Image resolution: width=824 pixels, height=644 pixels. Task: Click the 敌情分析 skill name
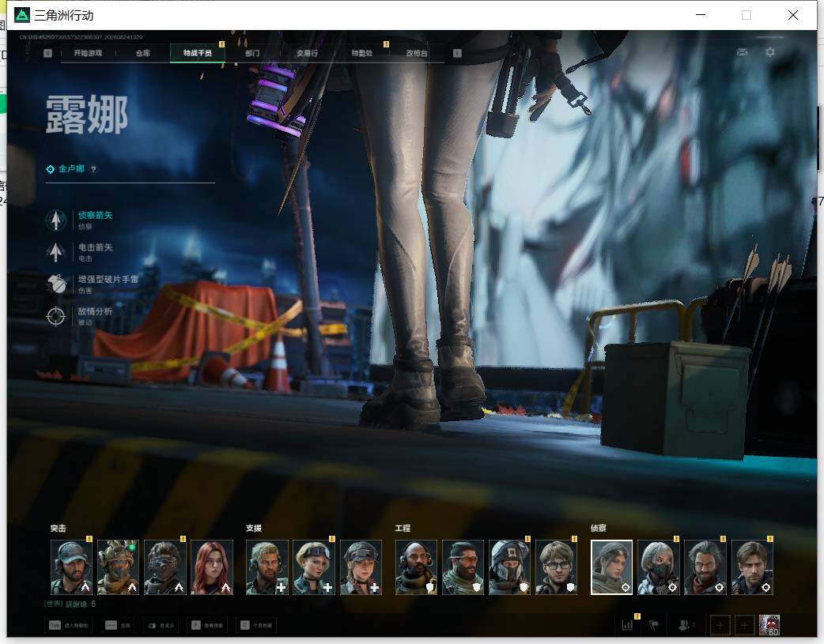tap(95, 311)
